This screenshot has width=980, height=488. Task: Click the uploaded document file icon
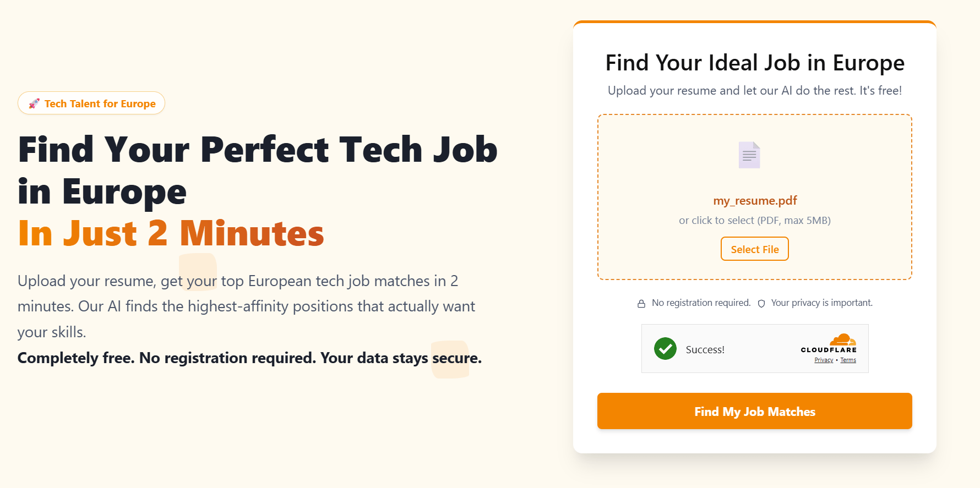(x=749, y=155)
